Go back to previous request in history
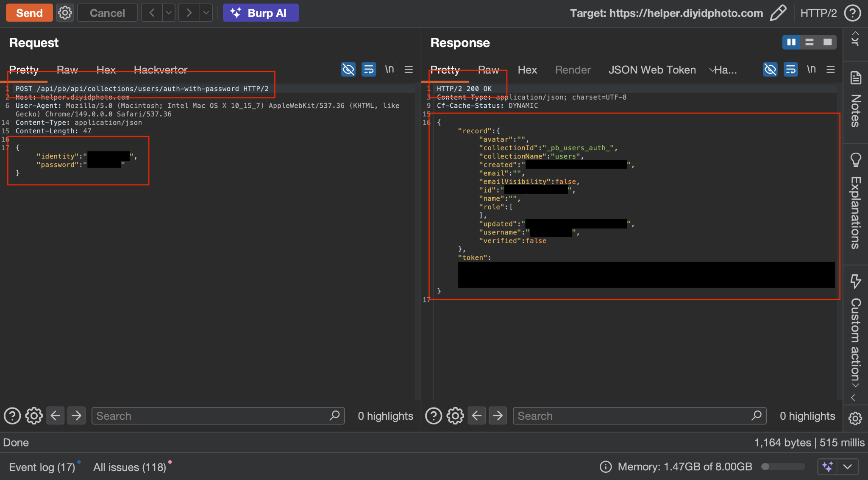The image size is (868, 480). 152,13
